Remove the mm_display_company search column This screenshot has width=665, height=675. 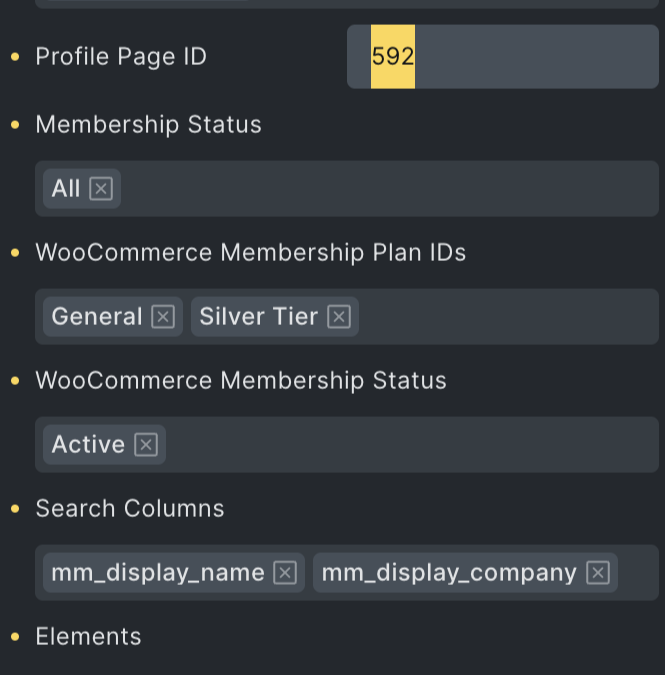[x=598, y=573]
